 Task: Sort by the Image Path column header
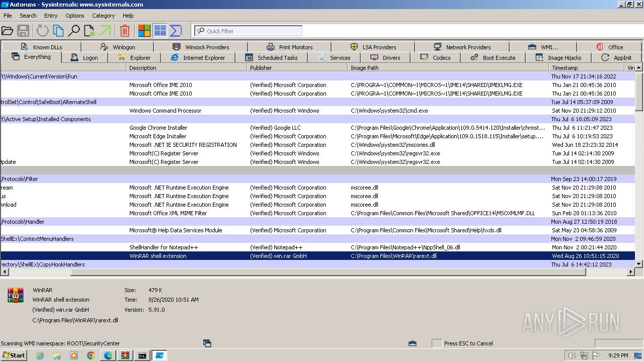click(x=448, y=67)
